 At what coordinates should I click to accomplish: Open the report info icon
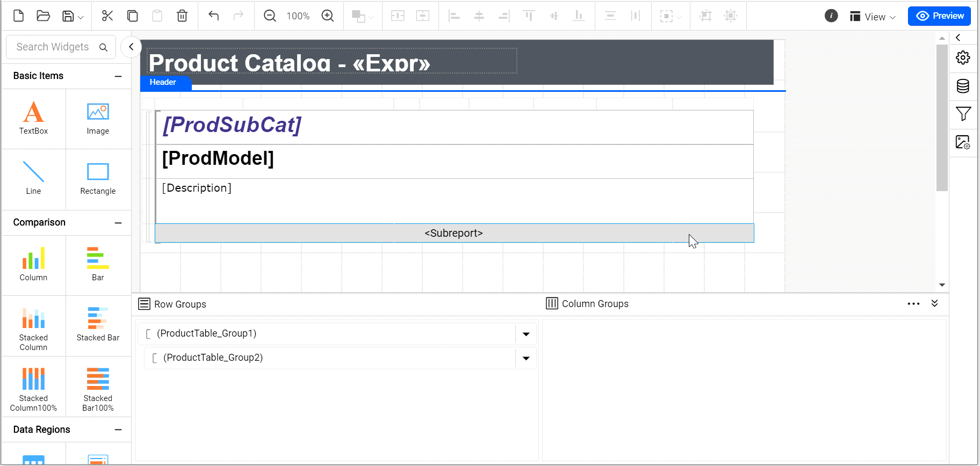831,16
